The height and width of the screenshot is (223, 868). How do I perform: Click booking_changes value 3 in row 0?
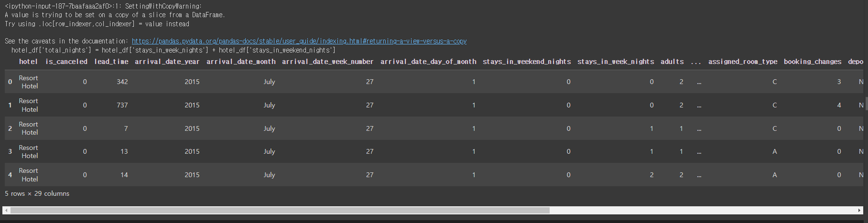coord(839,82)
